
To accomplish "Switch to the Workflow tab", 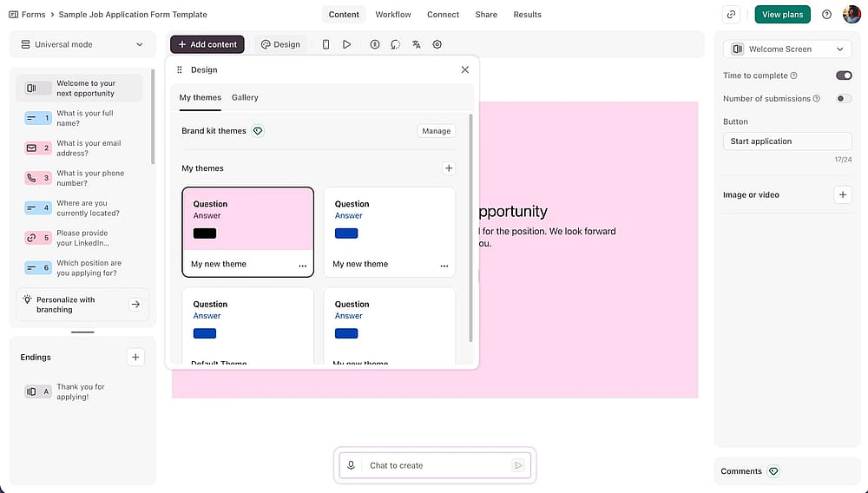I will click(393, 15).
